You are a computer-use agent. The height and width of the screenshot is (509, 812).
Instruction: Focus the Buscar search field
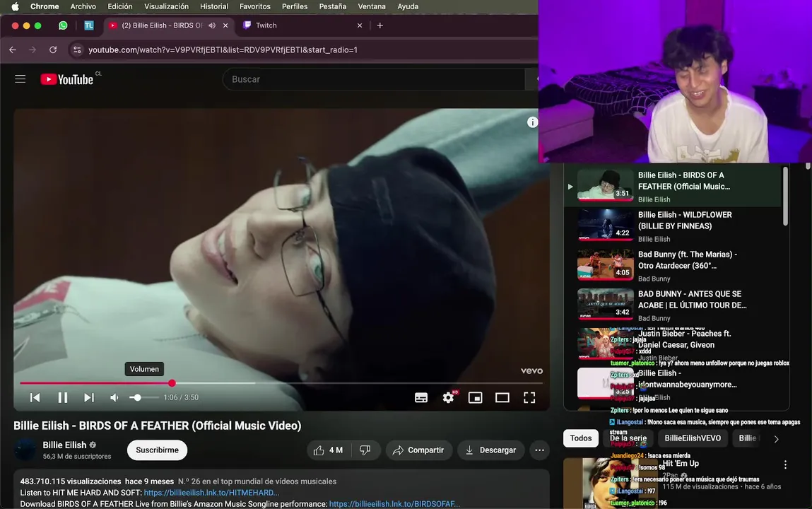pyautogui.click(x=374, y=79)
